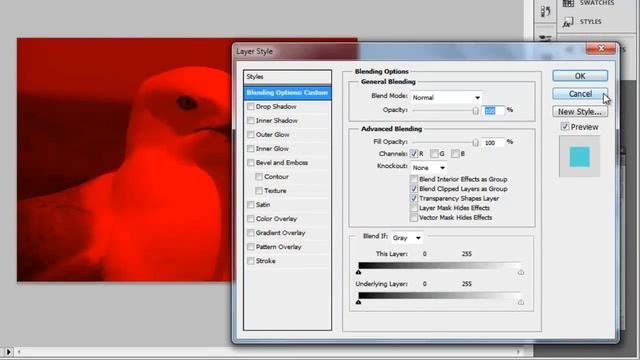Screen dimensions: 640x360
Task: Click Underlying Layer black point slider
Action: [x=358, y=302]
